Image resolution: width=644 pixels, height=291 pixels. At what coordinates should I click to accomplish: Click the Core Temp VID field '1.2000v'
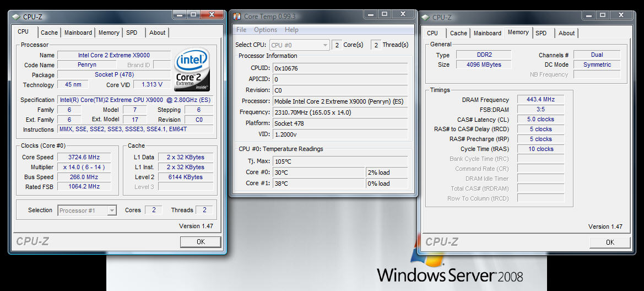tap(340, 134)
